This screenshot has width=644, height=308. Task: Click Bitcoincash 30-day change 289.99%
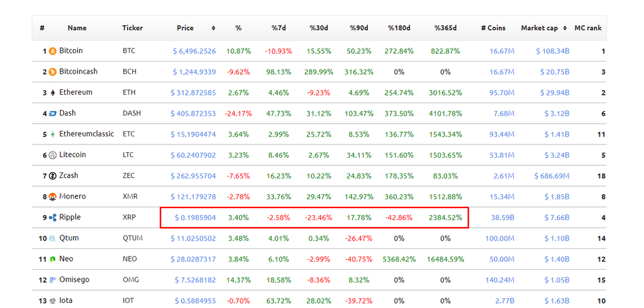pos(319,72)
